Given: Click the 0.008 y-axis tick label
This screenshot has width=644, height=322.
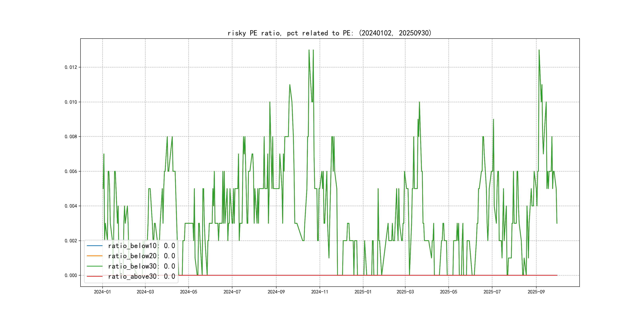Looking at the screenshot, I should point(71,137).
